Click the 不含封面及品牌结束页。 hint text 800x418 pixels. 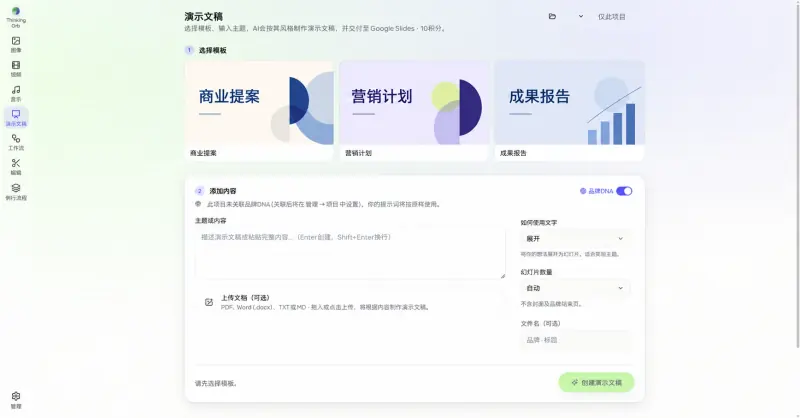coord(551,304)
